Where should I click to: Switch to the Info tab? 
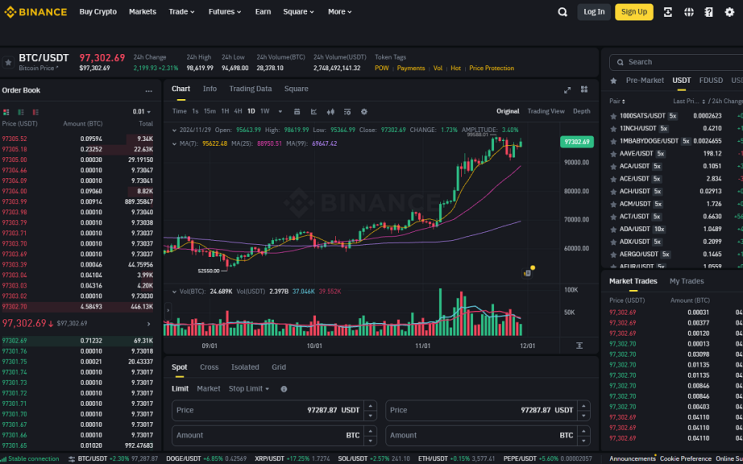(x=210, y=89)
